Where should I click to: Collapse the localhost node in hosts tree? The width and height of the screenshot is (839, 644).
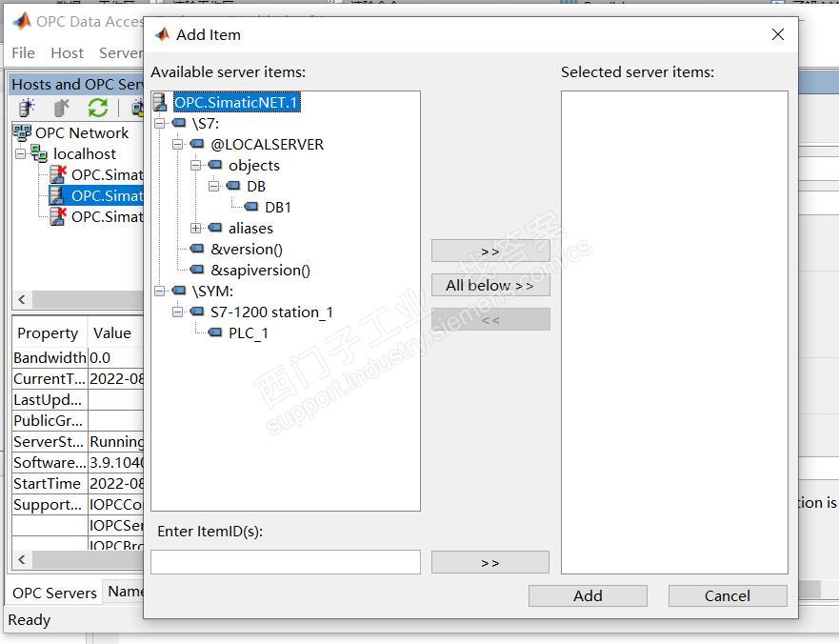[x=21, y=154]
